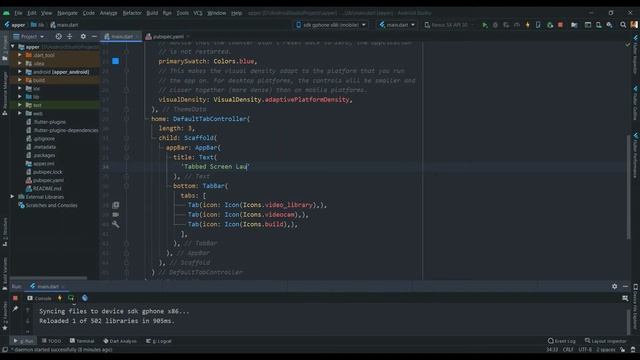
Task: Open the Terminal tool window
Action: (x=82, y=341)
